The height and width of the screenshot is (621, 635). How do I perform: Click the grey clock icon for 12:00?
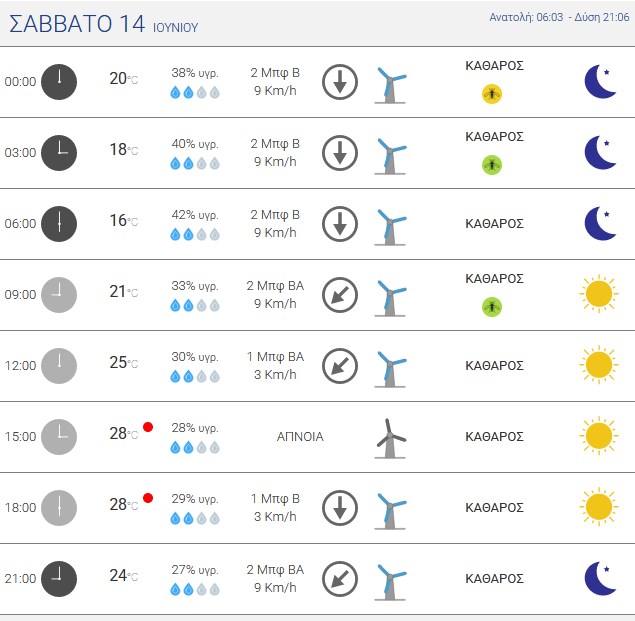tap(59, 366)
